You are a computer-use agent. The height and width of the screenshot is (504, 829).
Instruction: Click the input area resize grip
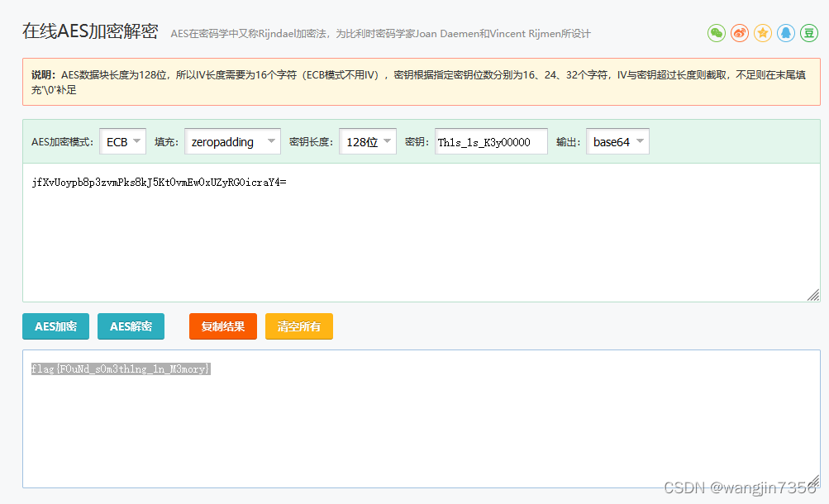coord(813,293)
